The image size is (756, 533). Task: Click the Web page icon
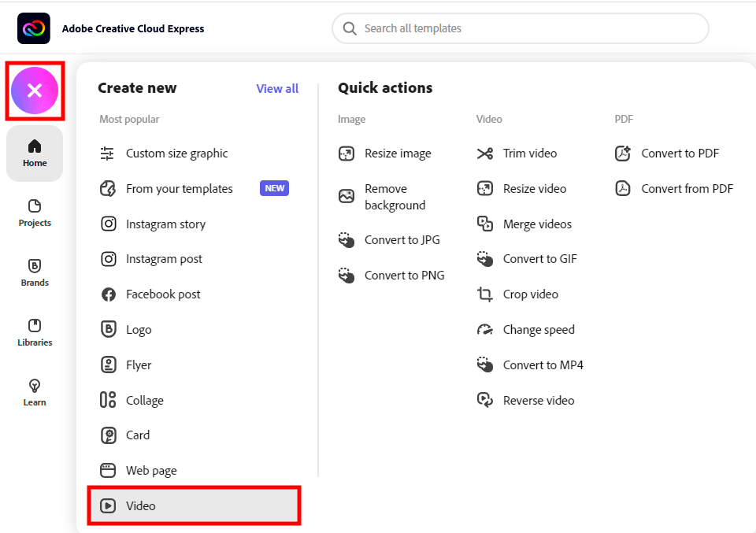[x=108, y=470]
